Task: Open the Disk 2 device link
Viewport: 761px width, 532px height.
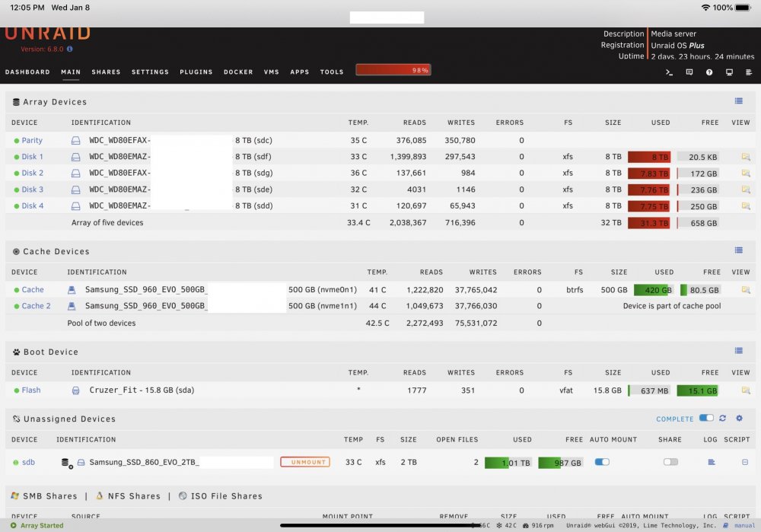Action: pyautogui.click(x=33, y=174)
